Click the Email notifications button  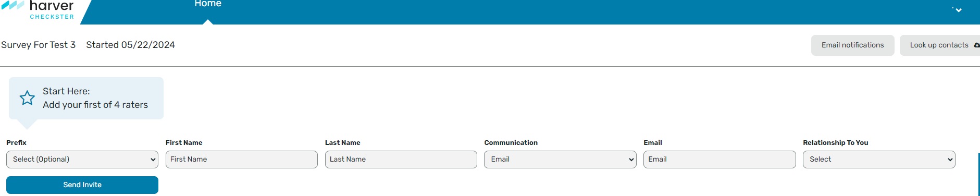point(853,45)
